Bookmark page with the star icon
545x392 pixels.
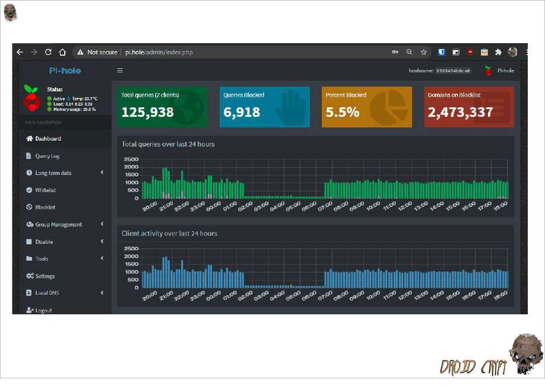coord(424,52)
